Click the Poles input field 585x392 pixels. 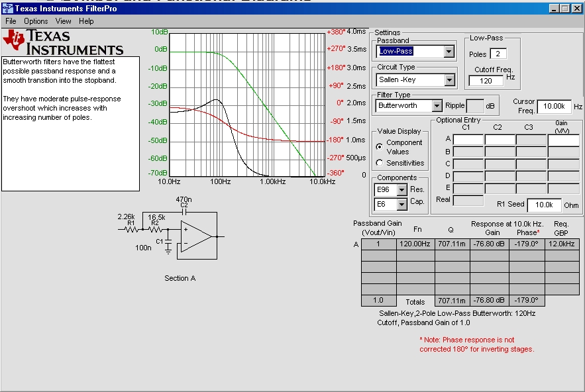[x=498, y=54]
